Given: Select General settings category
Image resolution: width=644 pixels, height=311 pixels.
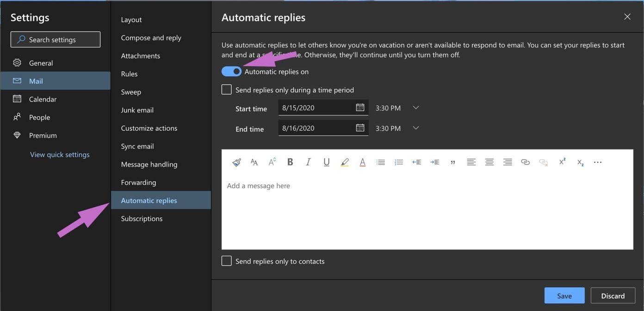Looking at the screenshot, I should coord(55,63).
